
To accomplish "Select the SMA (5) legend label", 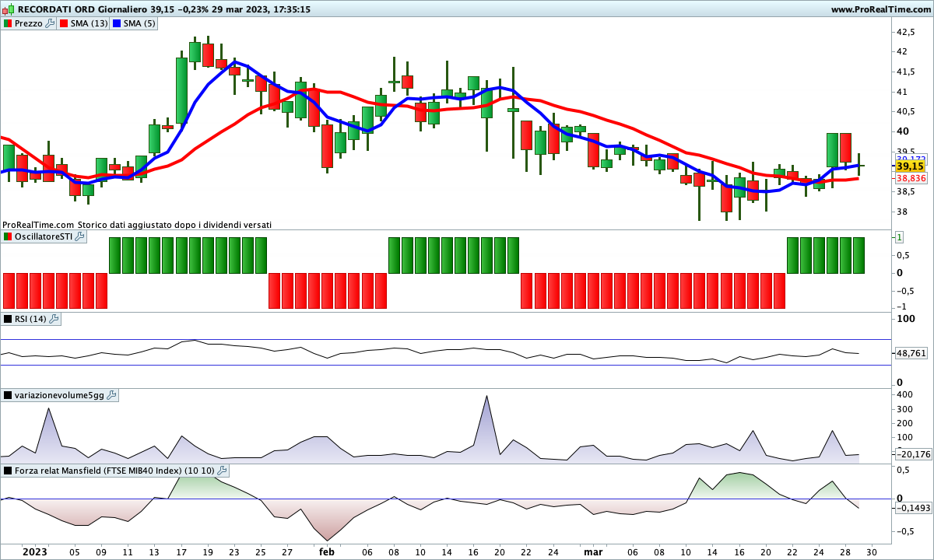I will click(141, 23).
